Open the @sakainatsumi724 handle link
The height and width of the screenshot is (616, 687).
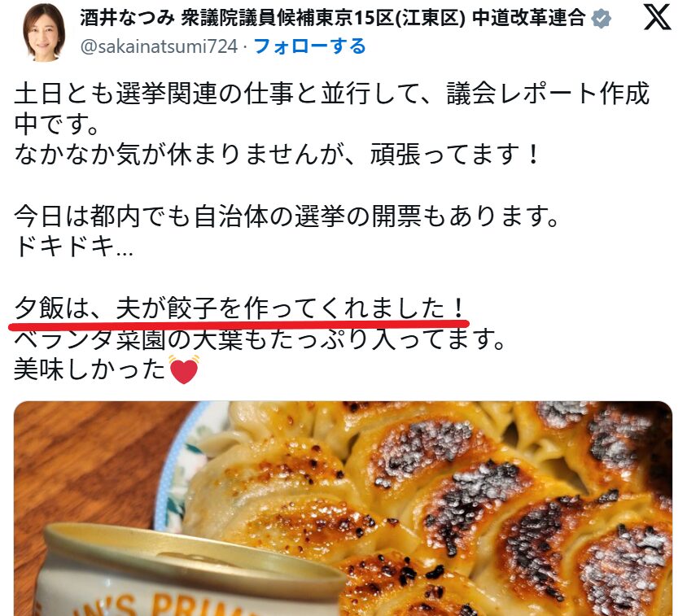point(159,46)
